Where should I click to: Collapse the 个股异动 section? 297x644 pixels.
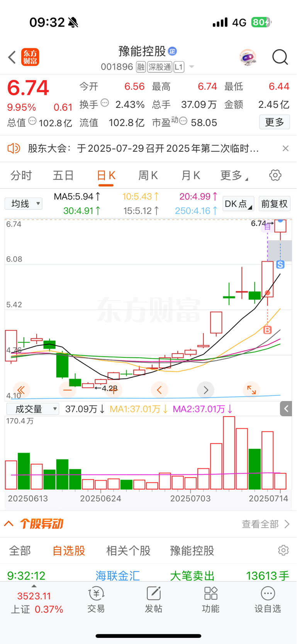click(9, 524)
